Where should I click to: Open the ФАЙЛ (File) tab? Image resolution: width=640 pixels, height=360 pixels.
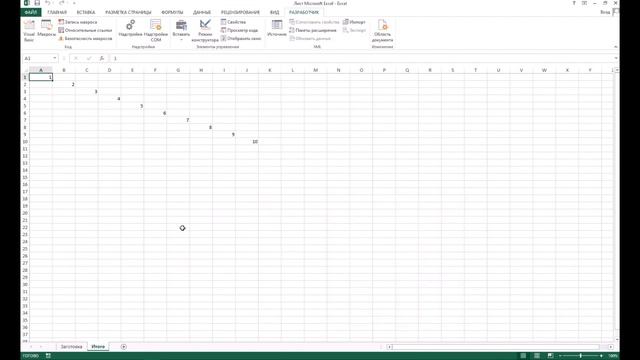(31, 12)
